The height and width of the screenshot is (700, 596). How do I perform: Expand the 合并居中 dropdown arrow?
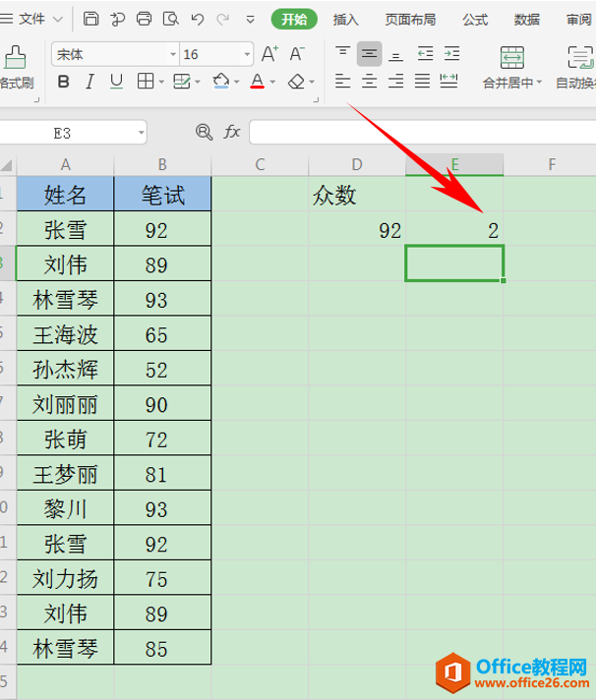[539, 83]
